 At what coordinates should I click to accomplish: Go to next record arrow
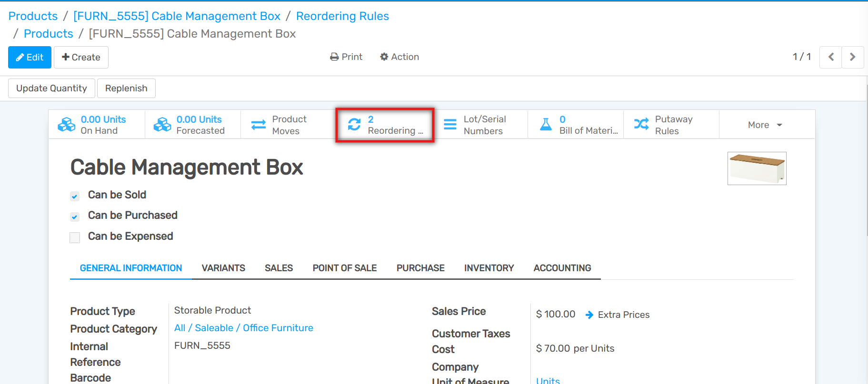(852, 57)
